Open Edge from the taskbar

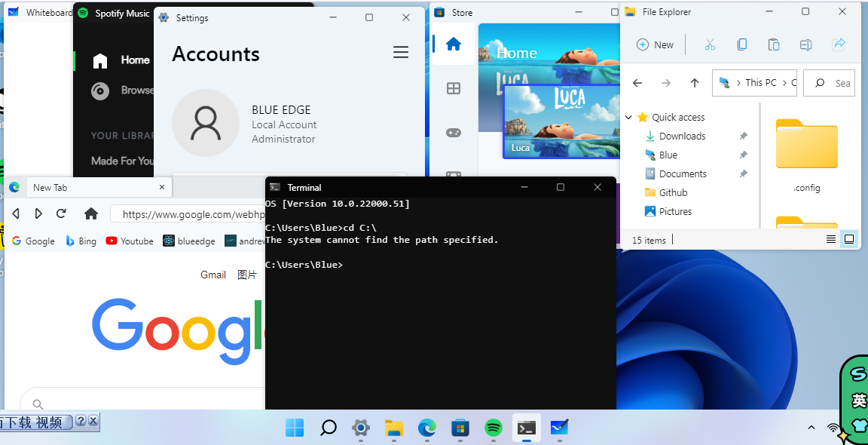click(x=426, y=427)
